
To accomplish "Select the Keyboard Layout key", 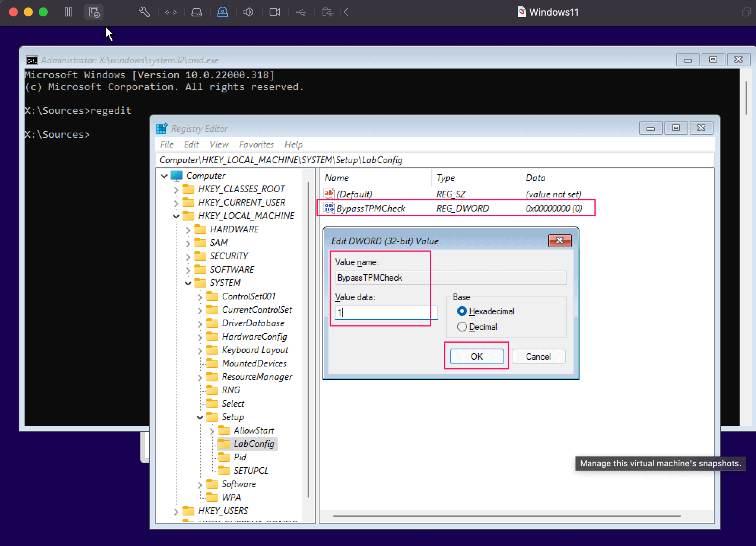I will tap(255, 350).
